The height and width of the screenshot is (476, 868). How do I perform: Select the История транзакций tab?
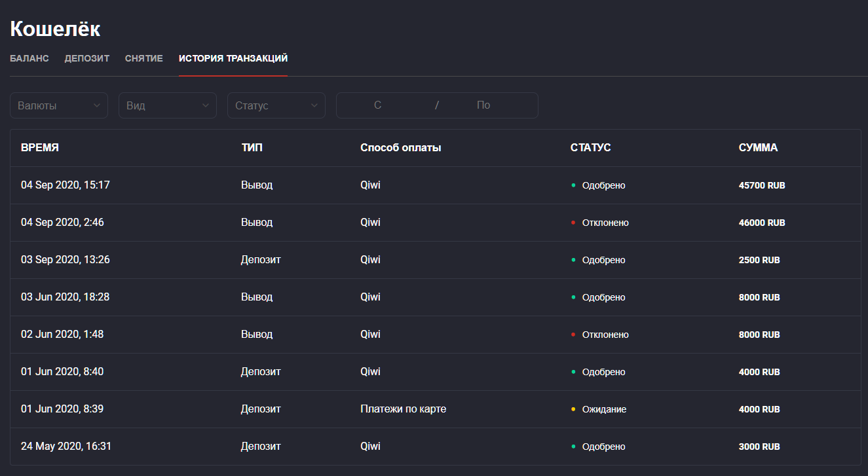pos(233,58)
